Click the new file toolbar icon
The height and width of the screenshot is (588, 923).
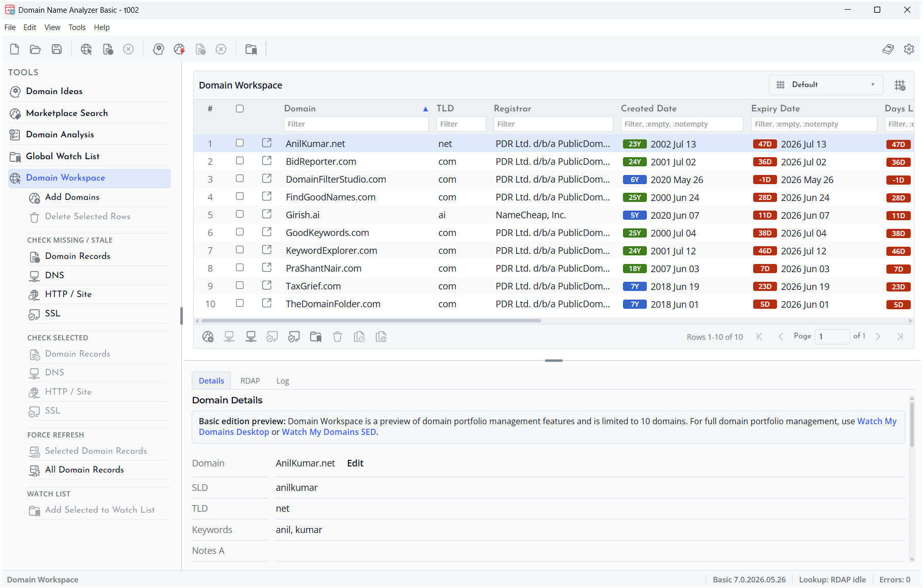[x=14, y=49]
